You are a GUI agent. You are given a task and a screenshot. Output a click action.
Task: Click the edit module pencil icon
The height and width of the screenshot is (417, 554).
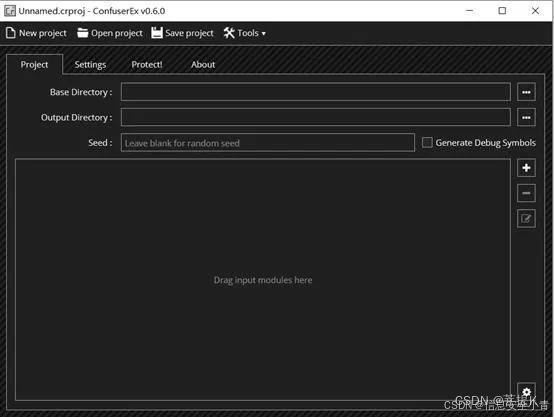pos(526,219)
